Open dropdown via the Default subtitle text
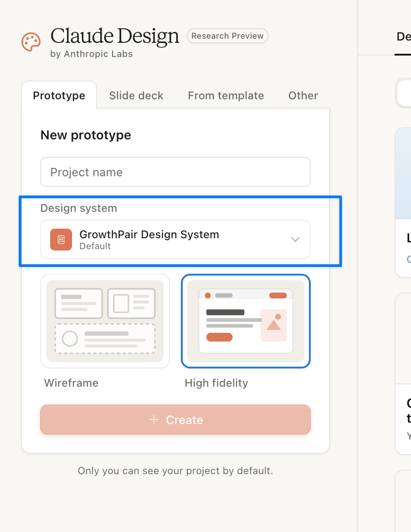Viewport: 411px width, 532px height. 95,246
